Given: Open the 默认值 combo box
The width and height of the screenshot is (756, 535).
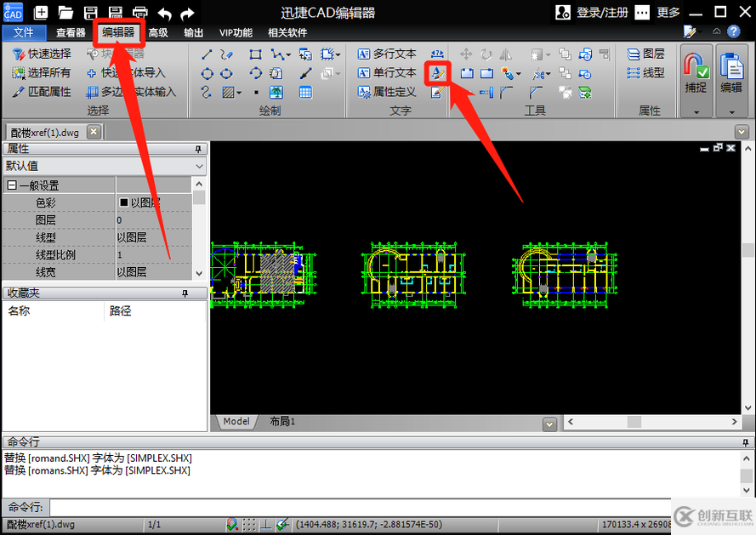Looking at the screenshot, I should coord(105,166).
